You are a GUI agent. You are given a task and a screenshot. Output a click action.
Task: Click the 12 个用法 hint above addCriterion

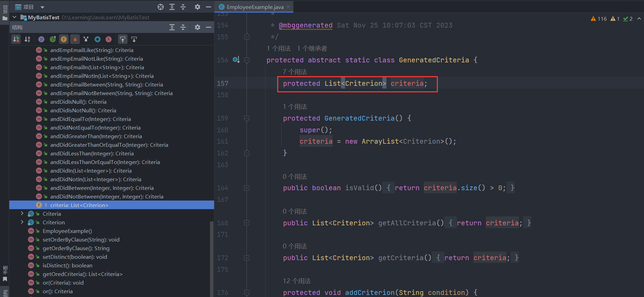tap(297, 281)
